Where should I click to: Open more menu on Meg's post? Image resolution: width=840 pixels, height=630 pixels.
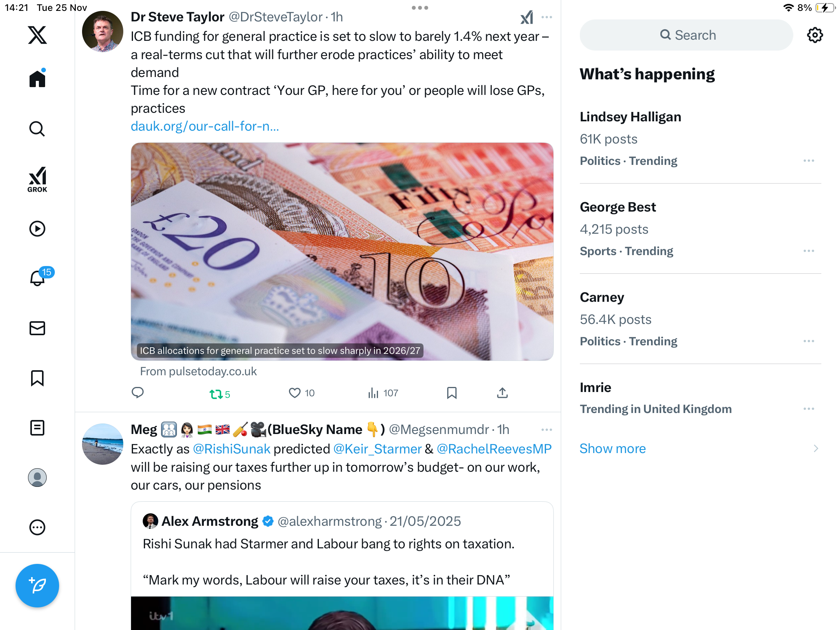click(x=546, y=430)
